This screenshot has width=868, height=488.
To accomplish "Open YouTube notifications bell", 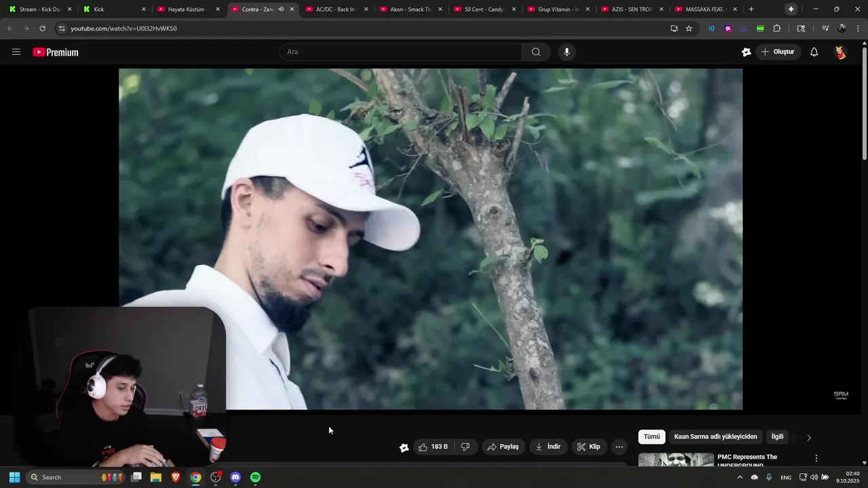I will (x=814, y=52).
